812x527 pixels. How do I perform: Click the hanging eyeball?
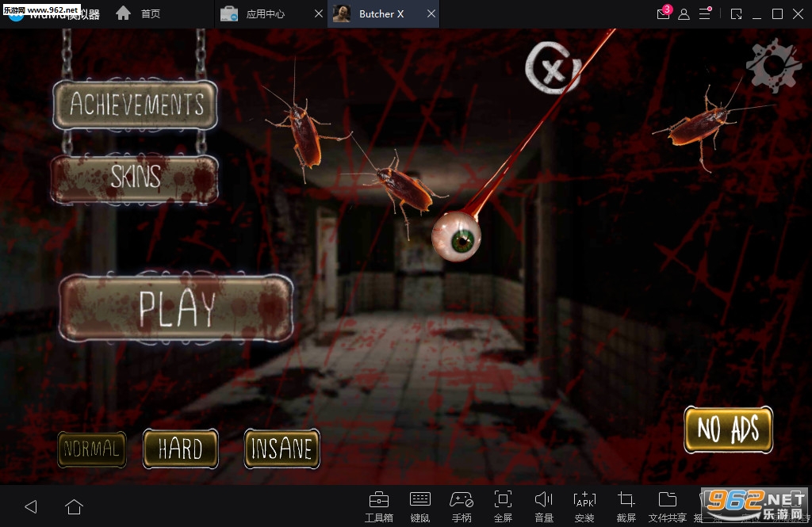click(x=456, y=237)
